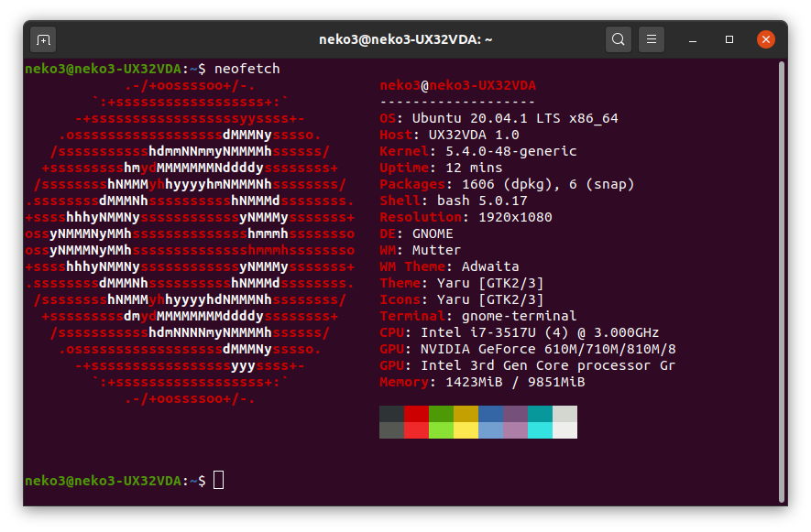The width and height of the screenshot is (811, 532).
Task: Click the bright yellow color block bottom row
Action: (x=466, y=430)
